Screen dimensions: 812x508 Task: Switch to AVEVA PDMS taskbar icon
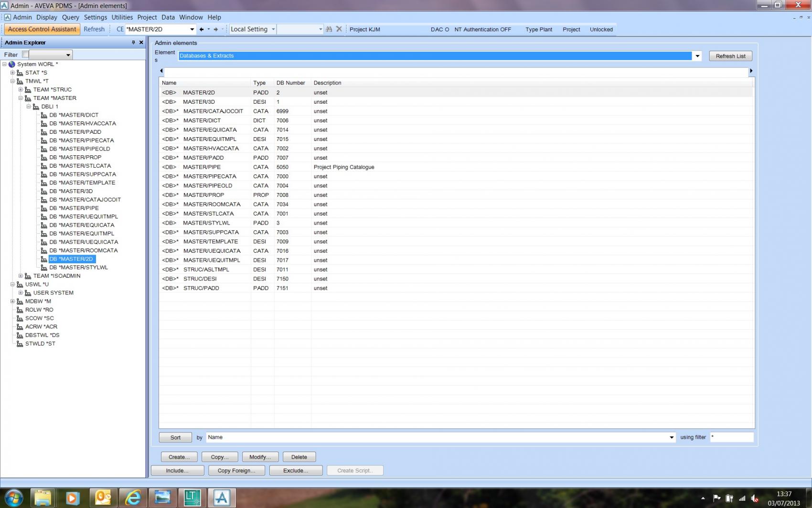[x=222, y=498]
